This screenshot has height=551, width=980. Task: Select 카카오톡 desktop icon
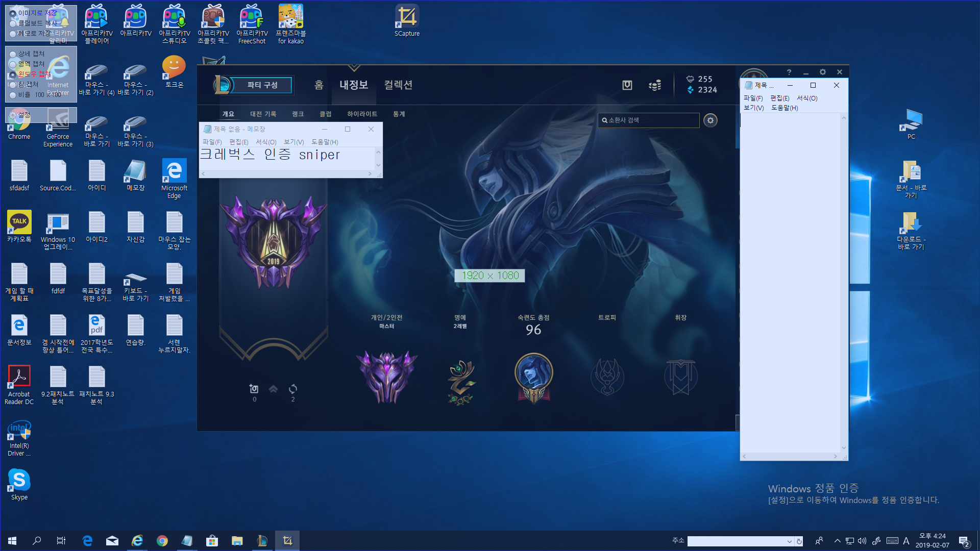point(19,227)
